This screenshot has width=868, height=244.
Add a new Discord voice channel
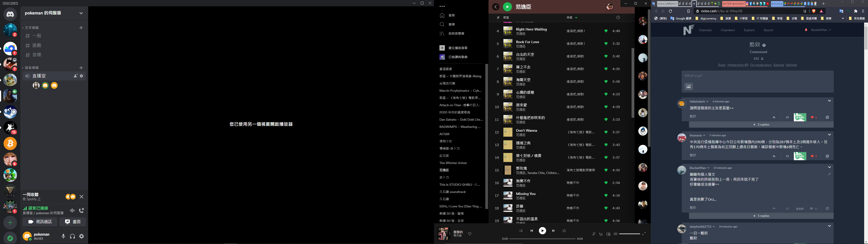(81, 68)
